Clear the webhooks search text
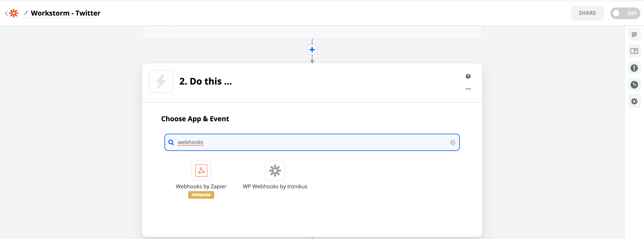The height and width of the screenshot is (239, 644). [452, 143]
